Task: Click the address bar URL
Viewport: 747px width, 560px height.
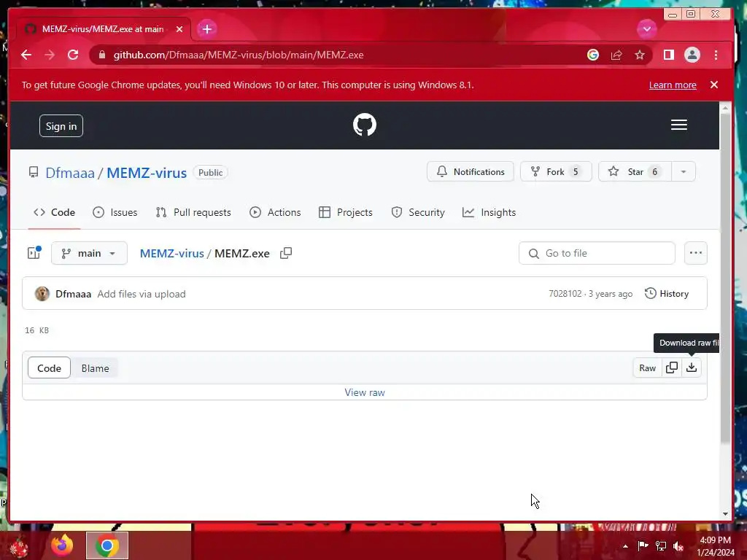Action: click(x=239, y=55)
